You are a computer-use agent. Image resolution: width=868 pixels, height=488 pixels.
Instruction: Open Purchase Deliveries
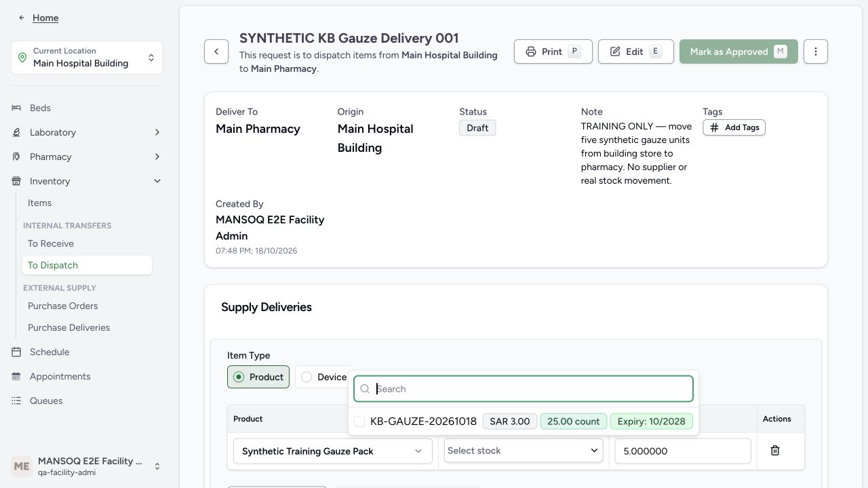point(68,327)
